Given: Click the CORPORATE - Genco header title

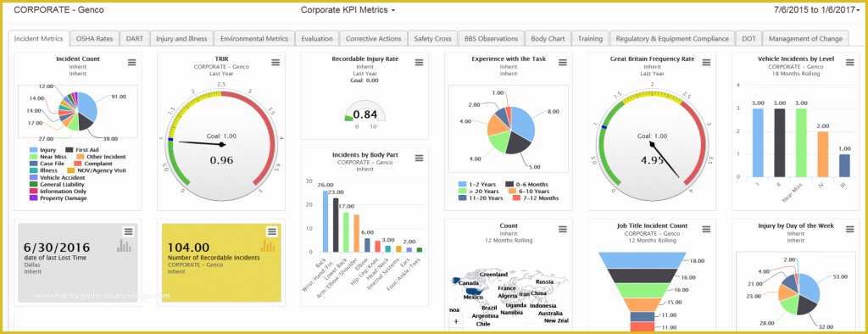Looking at the screenshot, I should pos(58,10).
